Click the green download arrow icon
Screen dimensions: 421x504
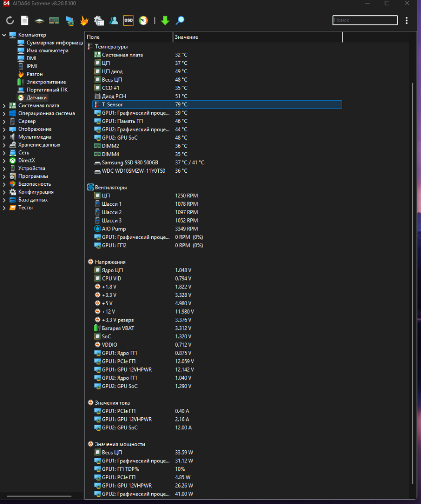tap(165, 21)
